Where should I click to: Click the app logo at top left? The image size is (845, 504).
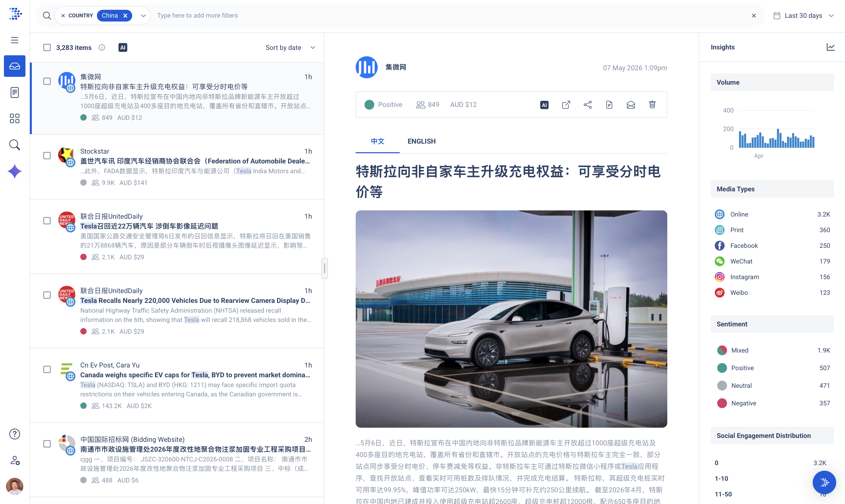tap(15, 14)
